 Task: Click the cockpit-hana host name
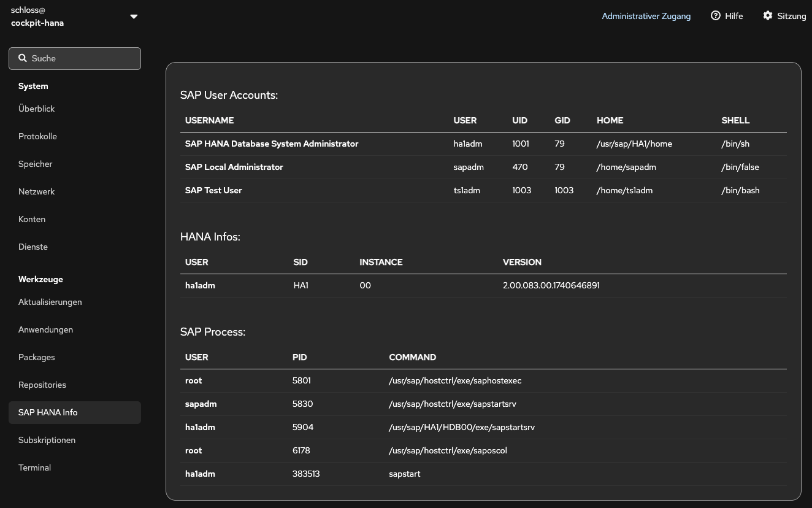[x=37, y=23]
